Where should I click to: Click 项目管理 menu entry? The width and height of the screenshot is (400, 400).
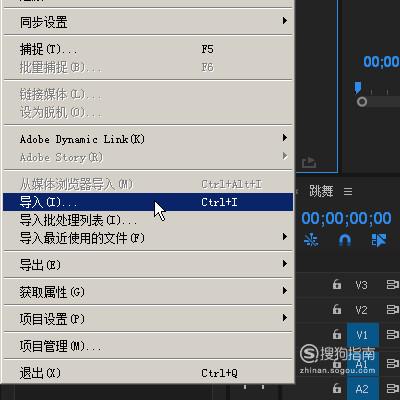pos(148,346)
